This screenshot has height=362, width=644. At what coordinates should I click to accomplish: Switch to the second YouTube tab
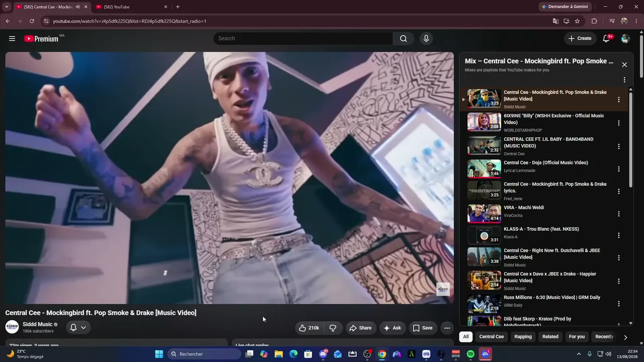(x=132, y=7)
